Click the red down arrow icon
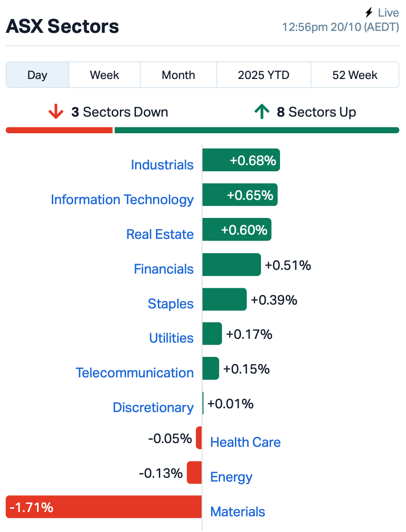Screen dimensions: 406x532 pos(56,112)
